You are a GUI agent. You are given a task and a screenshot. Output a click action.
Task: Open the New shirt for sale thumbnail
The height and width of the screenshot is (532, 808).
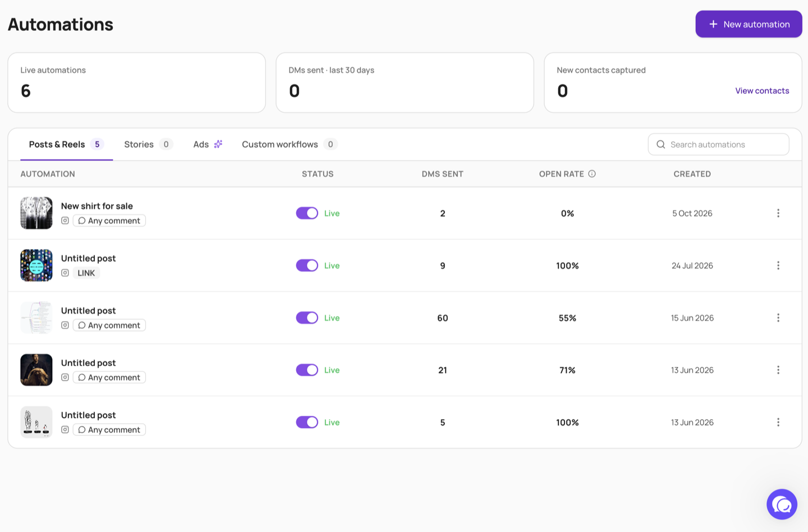pyautogui.click(x=36, y=213)
